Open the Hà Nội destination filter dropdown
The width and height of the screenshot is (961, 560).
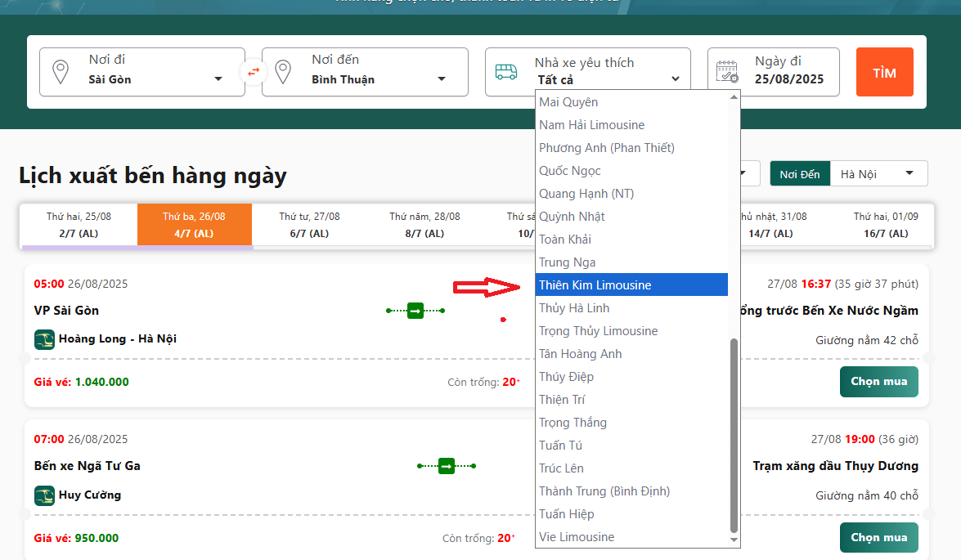(909, 173)
